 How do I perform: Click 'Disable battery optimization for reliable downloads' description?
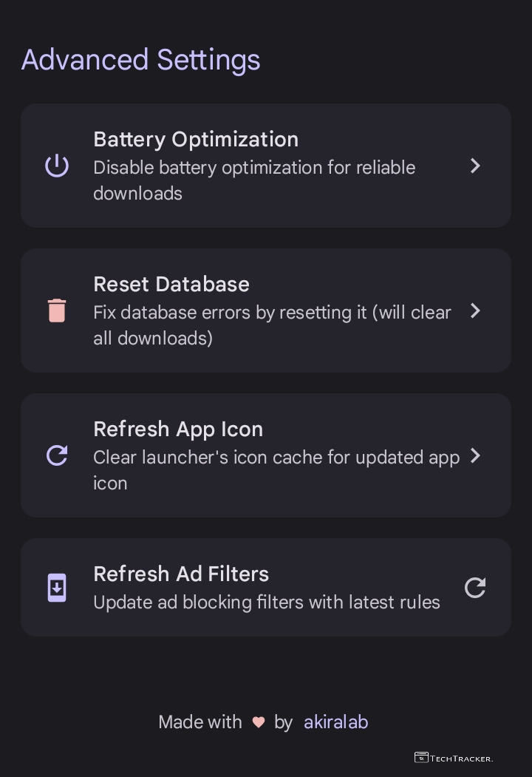[254, 180]
